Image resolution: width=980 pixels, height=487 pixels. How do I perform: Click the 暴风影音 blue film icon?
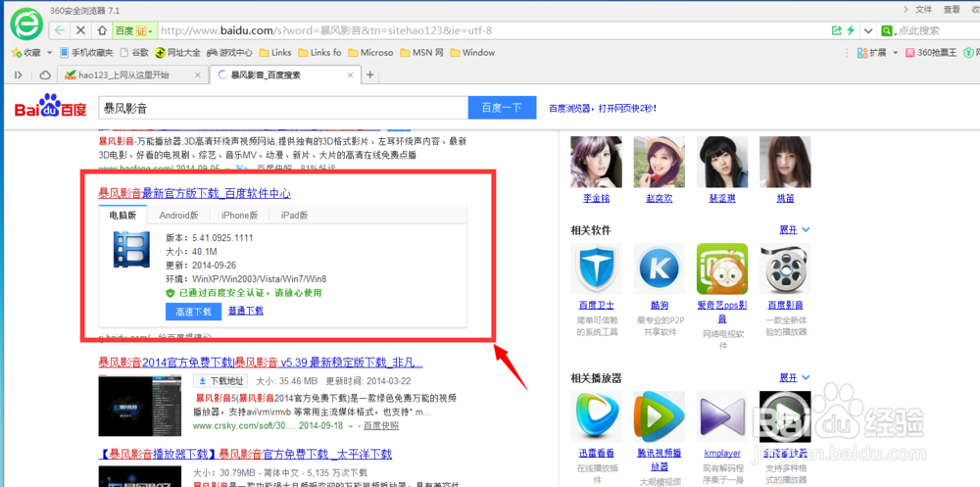pyautogui.click(x=132, y=250)
